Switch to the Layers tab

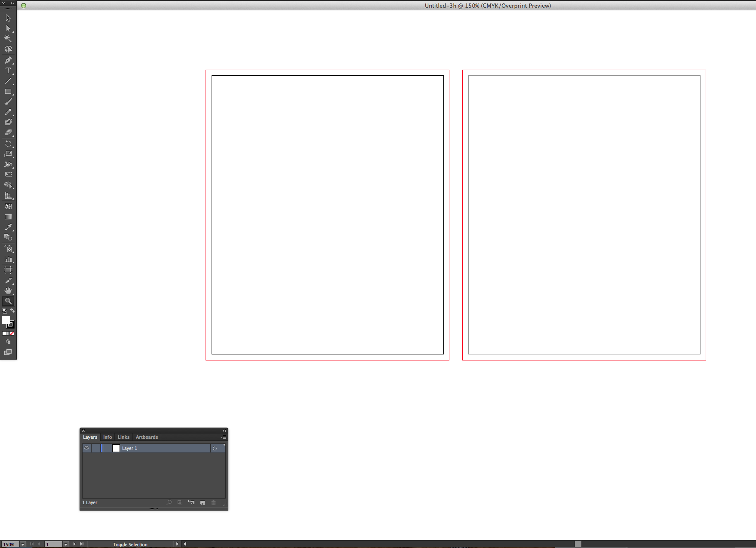coord(90,437)
